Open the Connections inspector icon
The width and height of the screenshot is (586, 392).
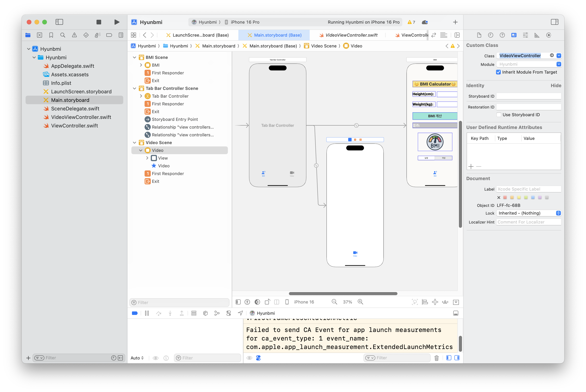(548, 35)
